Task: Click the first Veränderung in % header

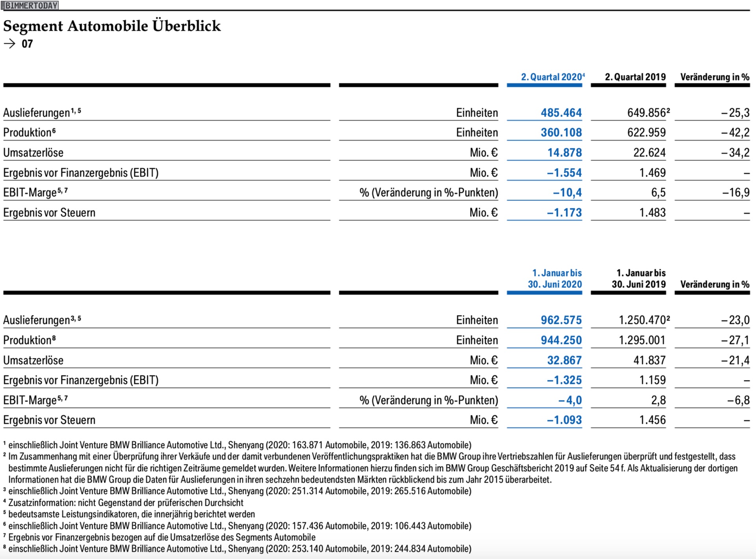Action: tap(714, 77)
